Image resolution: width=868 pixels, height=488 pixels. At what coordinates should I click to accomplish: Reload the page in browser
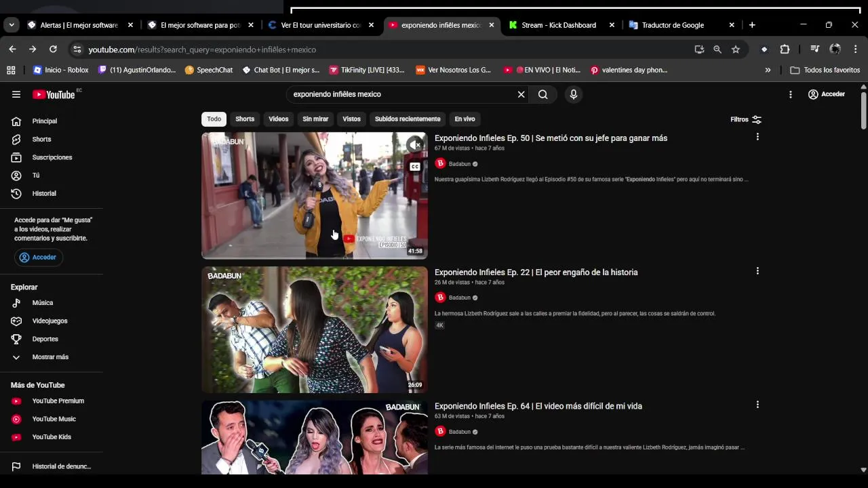[x=53, y=49]
